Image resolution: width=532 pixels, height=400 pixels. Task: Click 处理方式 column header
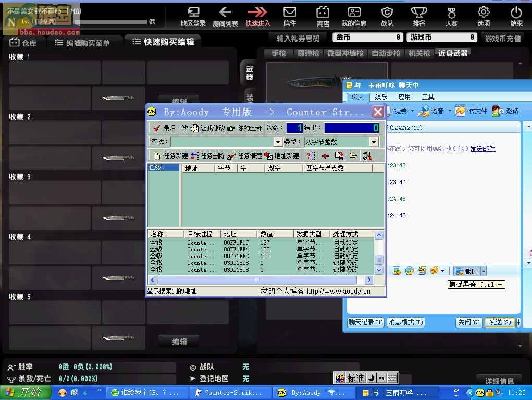pos(352,234)
